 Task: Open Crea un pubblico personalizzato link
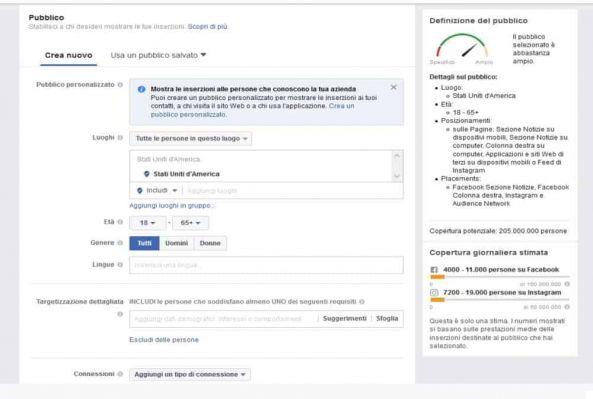pos(253,110)
